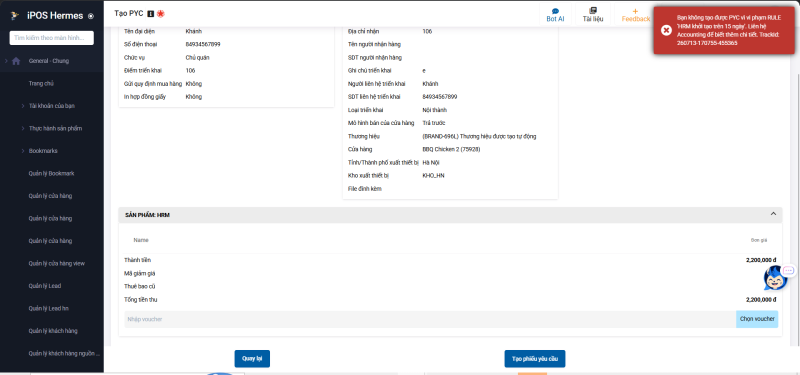Click the info icon next to Tạo PYC title
800x375 pixels.
coord(151,14)
